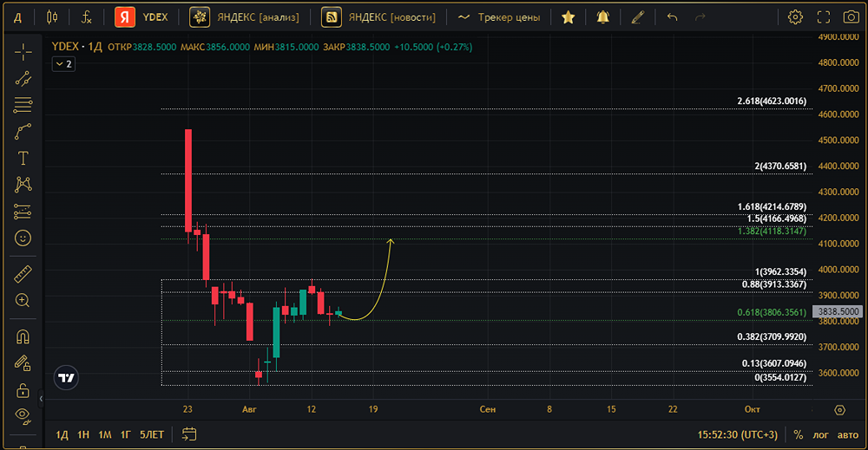Take a chart snapshot with camera icon
This screenshot has height=450, width=868.
coord(852,17)
